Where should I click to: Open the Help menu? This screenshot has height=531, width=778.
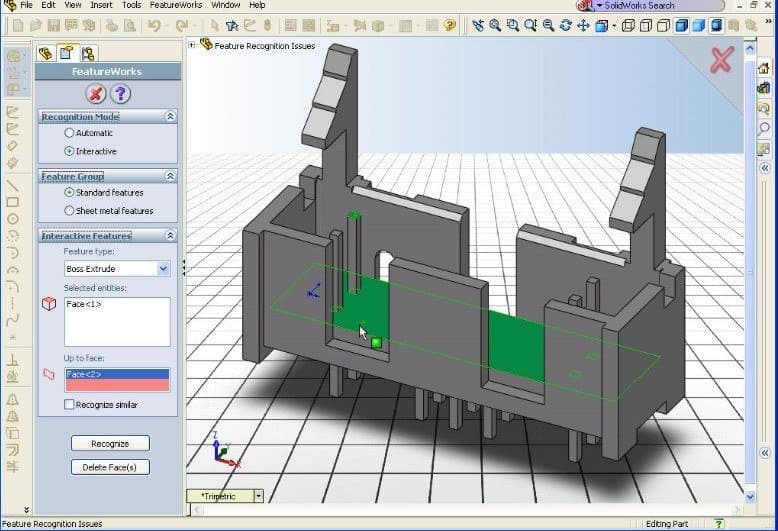[257, 5]
